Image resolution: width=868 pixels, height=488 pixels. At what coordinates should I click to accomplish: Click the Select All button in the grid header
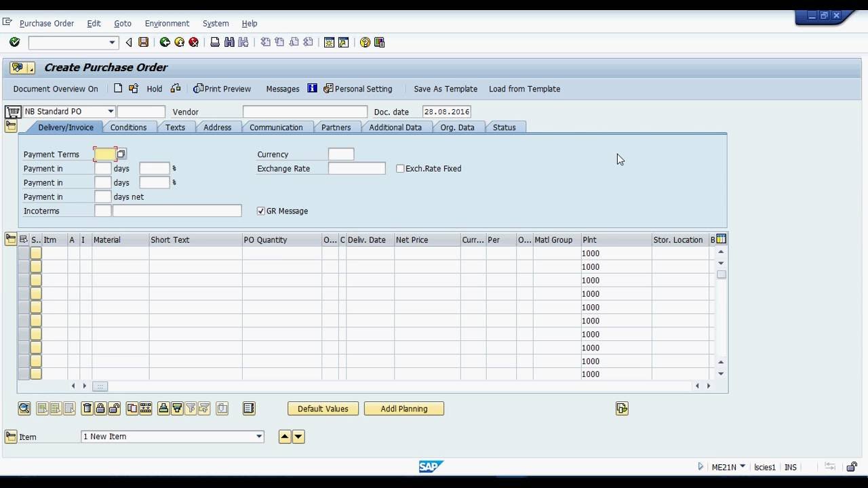point(24,239)
